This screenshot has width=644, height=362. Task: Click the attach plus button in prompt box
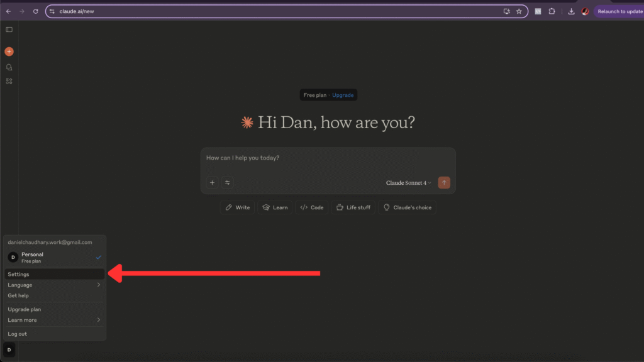pyautogui.click(x=212, y=183)
